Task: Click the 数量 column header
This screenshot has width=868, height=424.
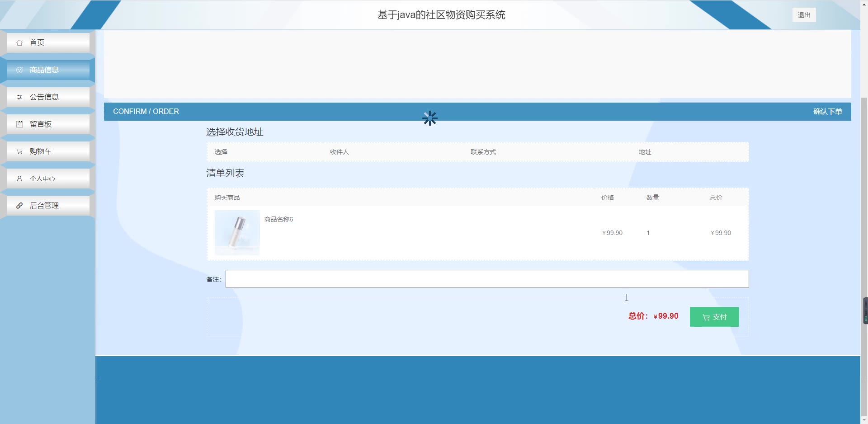Action: click(653, 198)
